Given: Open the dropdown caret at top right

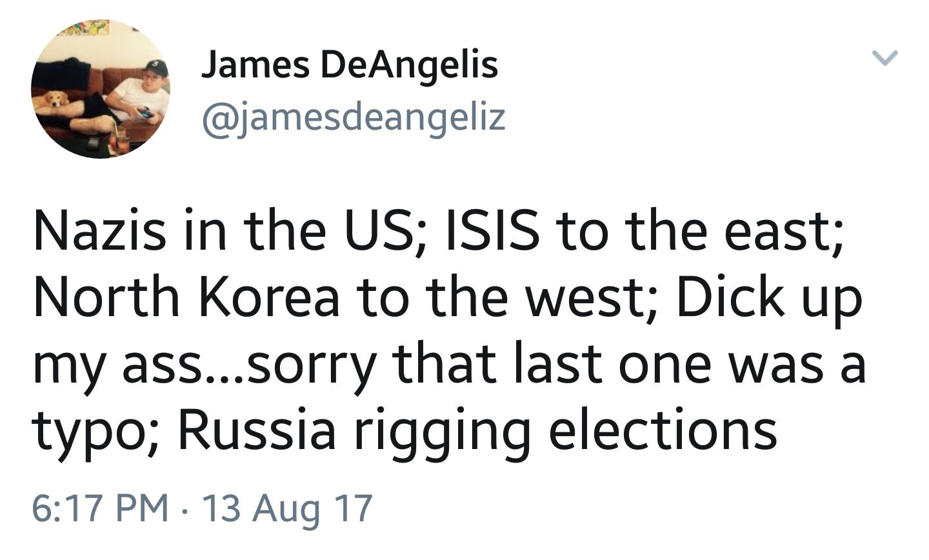Looking at the screenshot, I should click(886, 57).
